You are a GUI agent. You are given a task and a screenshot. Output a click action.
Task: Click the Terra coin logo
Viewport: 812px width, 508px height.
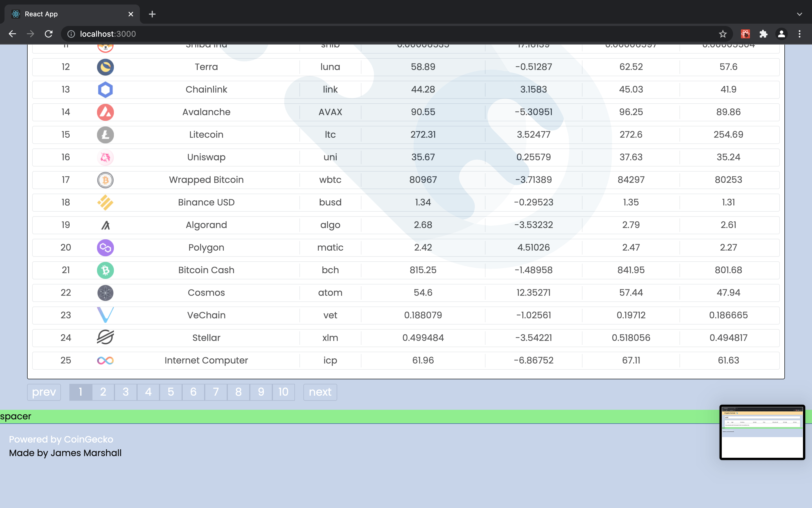click(x=105, y=67)
